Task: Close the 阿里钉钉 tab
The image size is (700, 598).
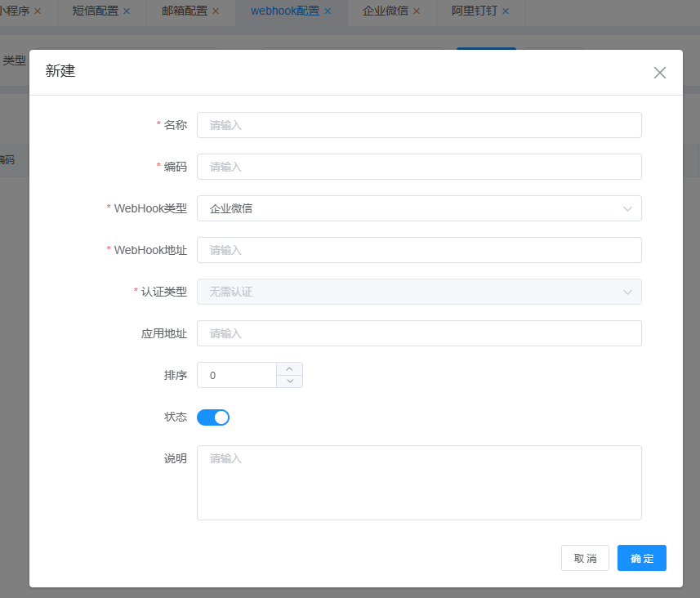Action: (x=506, y=11)
